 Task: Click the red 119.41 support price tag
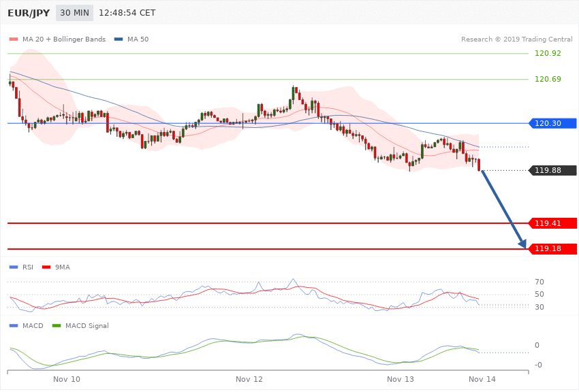(553, 223)
